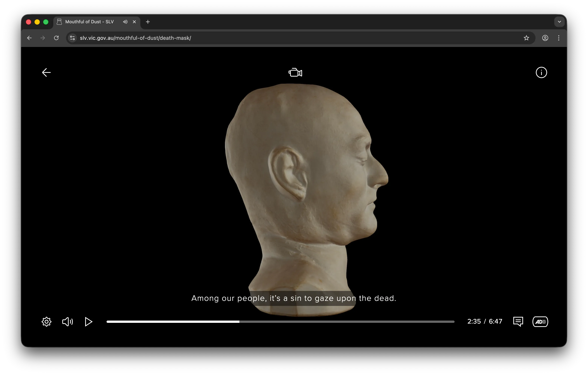Mute audio with the speaker icon in player
Screen dimensions: 588x375
point(68,322)
